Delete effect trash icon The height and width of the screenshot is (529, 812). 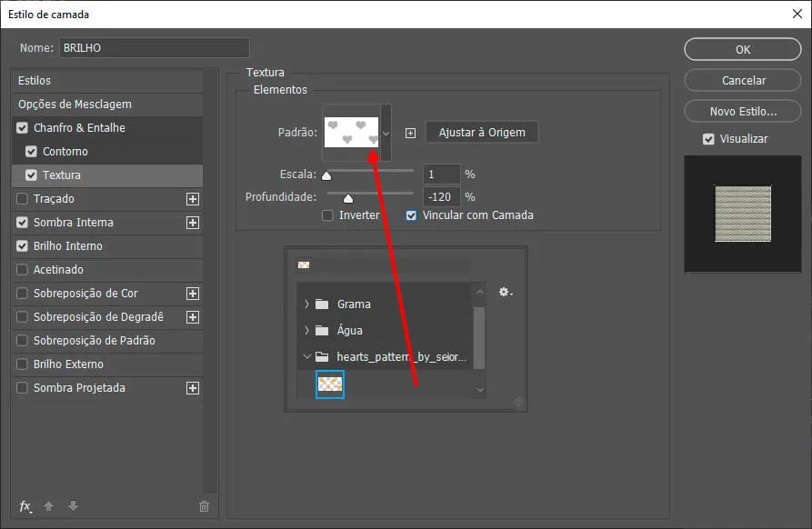coord(204,506)
